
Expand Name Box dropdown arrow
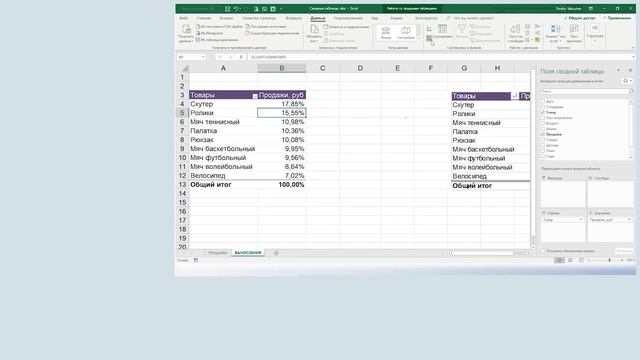coord(203,57)
